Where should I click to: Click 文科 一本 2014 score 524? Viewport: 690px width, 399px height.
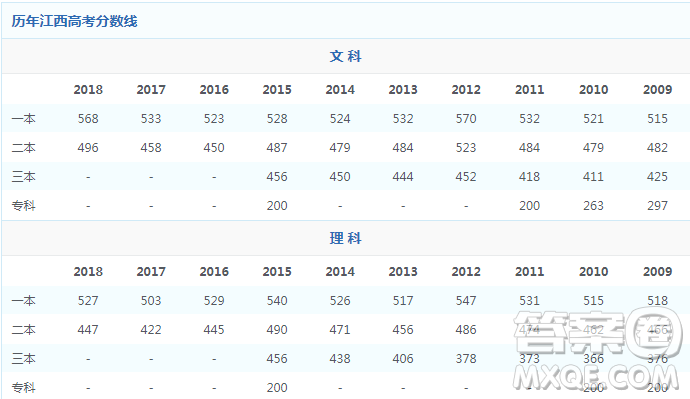[x=340, y=118]
